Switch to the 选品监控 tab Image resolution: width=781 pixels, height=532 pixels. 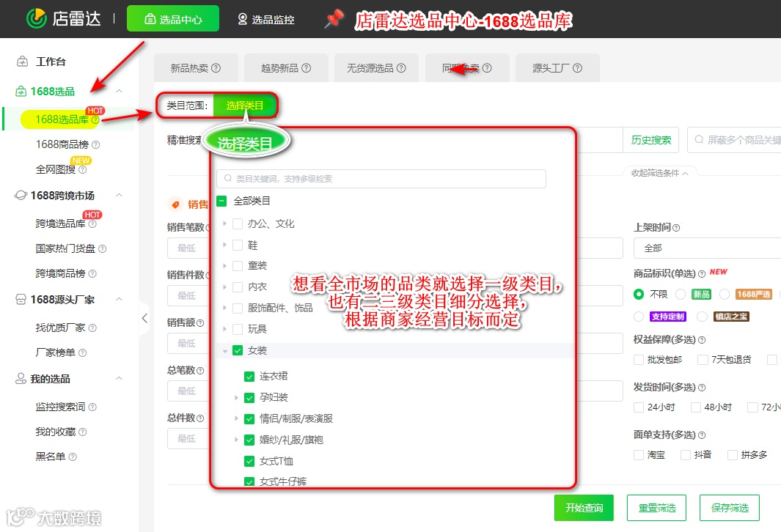[x=266, y=19]
